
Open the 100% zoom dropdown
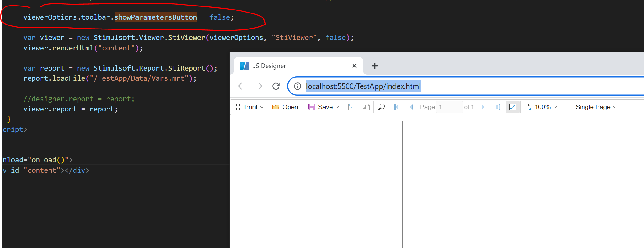coord(541,107)
